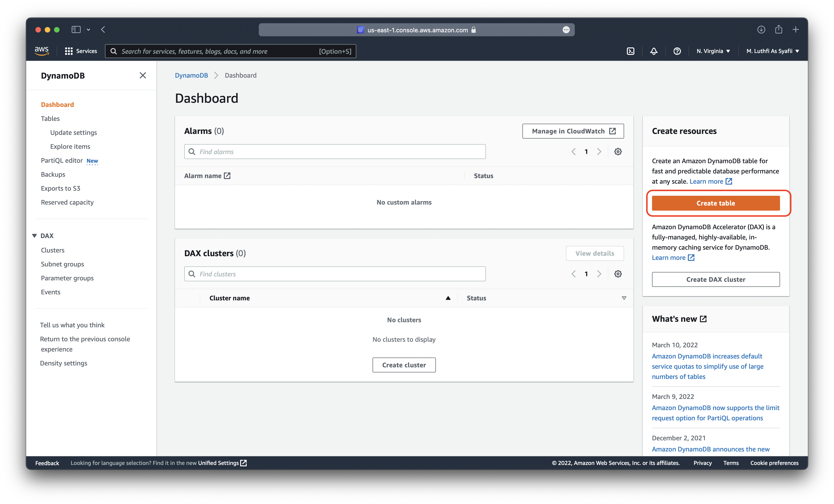The width and height of the screenshot is (834, 504).
Task: Click Tell us what you think link
Action: (72, 325)
